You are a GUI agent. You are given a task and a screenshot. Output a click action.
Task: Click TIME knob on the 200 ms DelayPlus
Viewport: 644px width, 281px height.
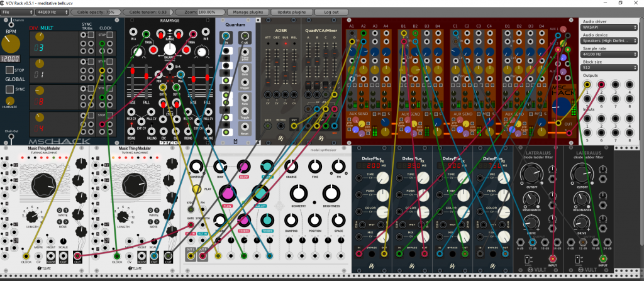(382, 178)
